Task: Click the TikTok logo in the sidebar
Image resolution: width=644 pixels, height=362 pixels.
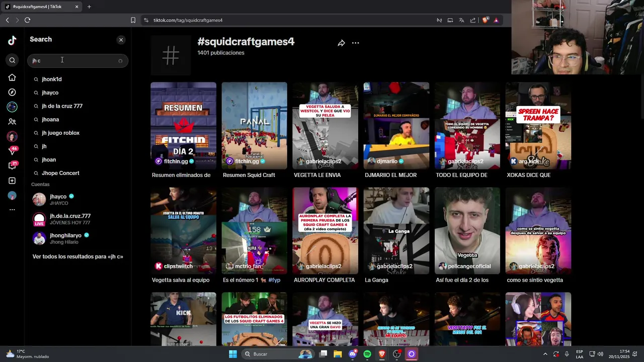Action: click(12, 41)
